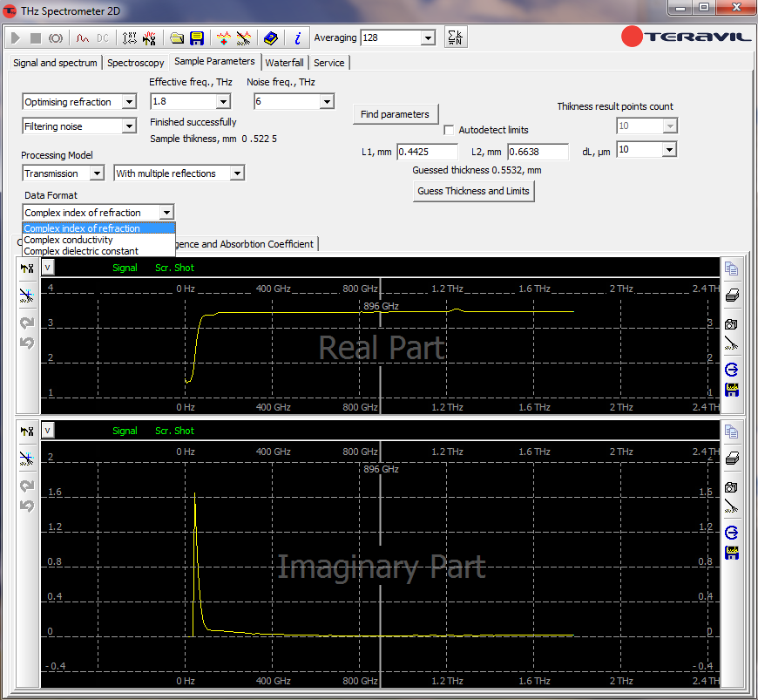Click the blue floppy save icon in toolbar
Viewport: 758px width, 700px height.
(x=197, y=38)
